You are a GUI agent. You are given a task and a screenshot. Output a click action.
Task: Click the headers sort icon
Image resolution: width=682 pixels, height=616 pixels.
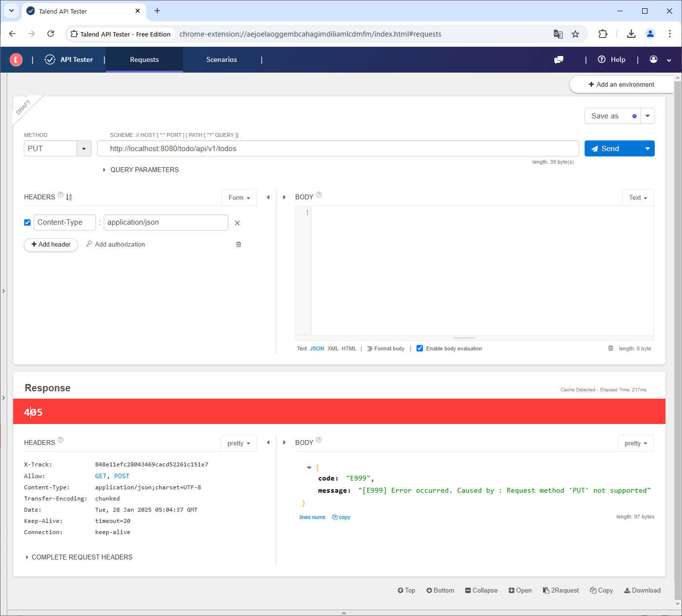click(69, 197)
